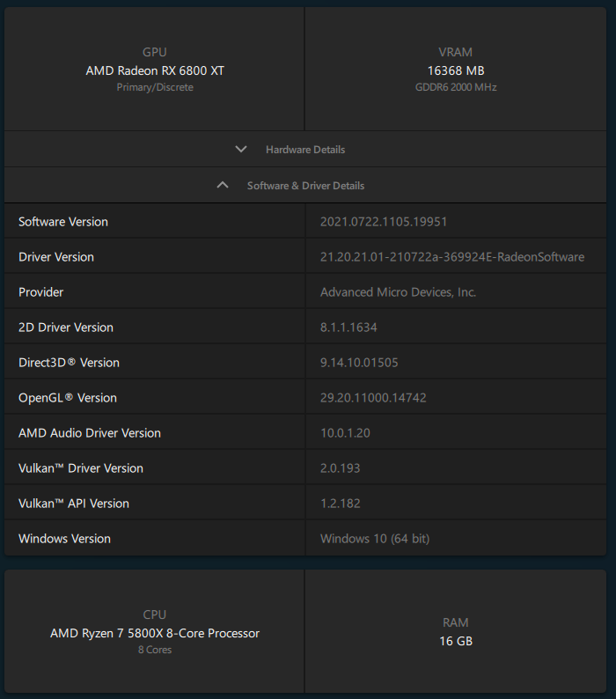
Task: Click the Primary/Discrete label
Action: [x=155, y=87]
